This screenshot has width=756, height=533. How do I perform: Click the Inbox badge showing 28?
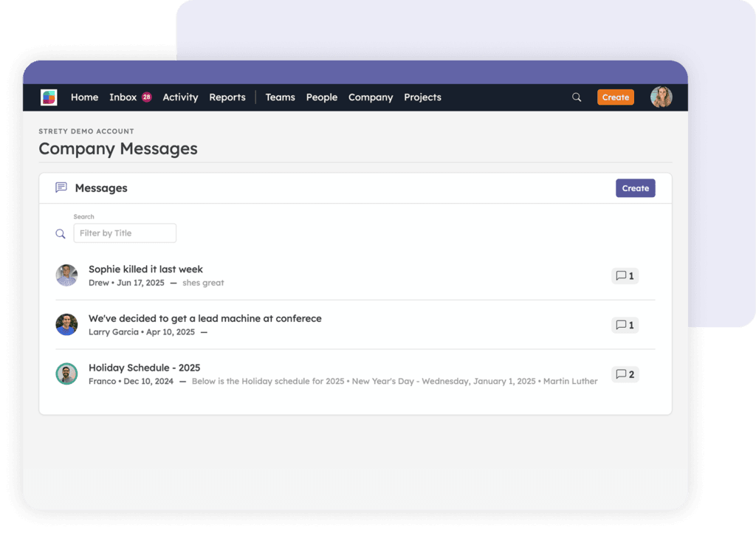click(146, 97)
